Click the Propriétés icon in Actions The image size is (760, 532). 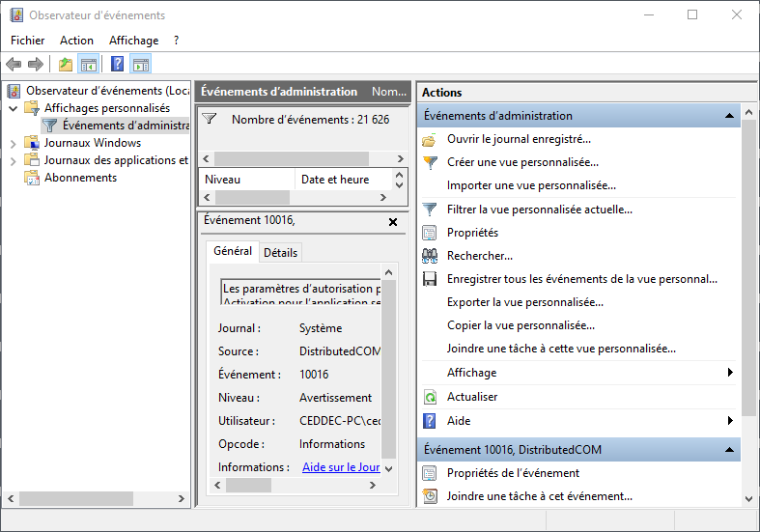point(431,233)
